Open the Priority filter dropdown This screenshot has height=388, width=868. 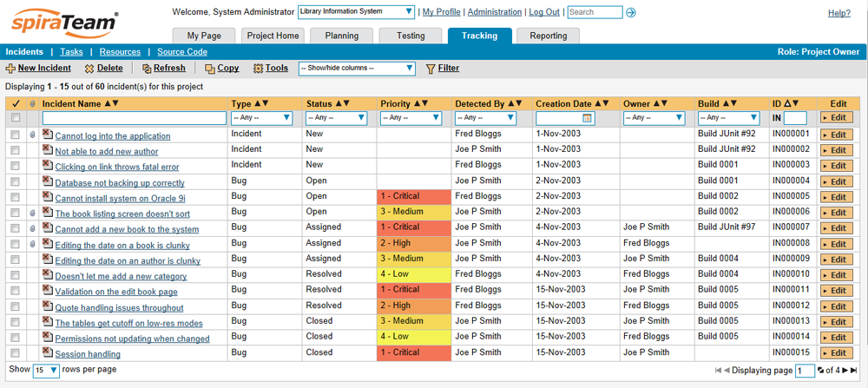(411, 118)
